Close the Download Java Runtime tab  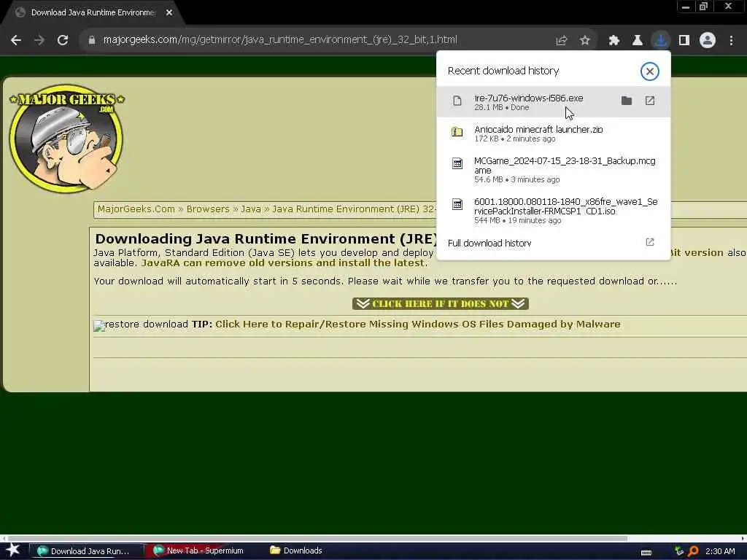169,13
